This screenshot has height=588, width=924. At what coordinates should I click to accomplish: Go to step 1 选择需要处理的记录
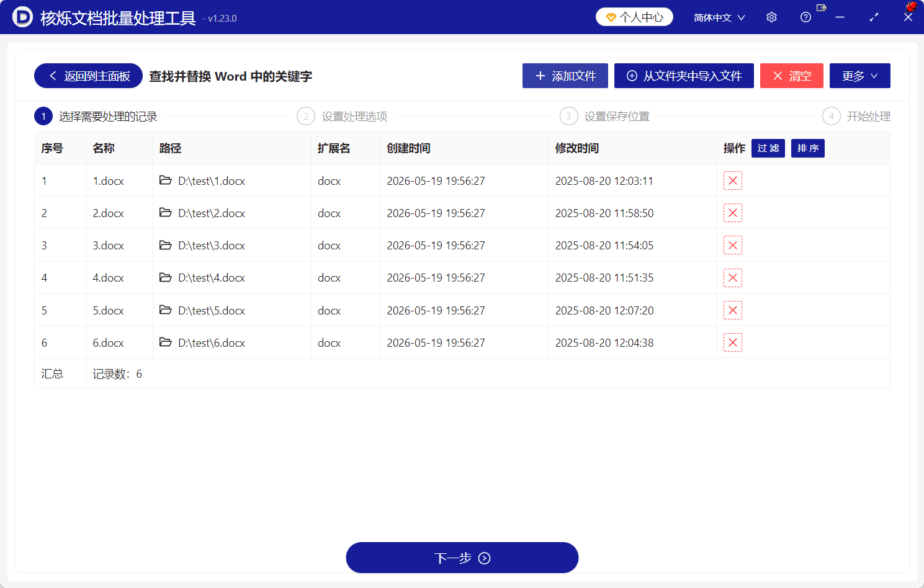(x=96, y=116)
